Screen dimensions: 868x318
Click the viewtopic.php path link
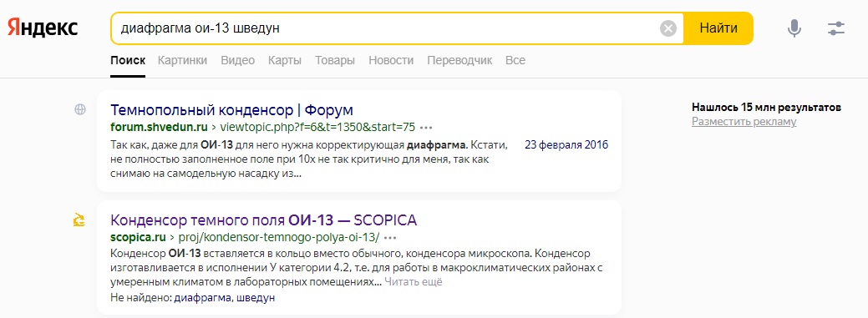coord(317,128)
